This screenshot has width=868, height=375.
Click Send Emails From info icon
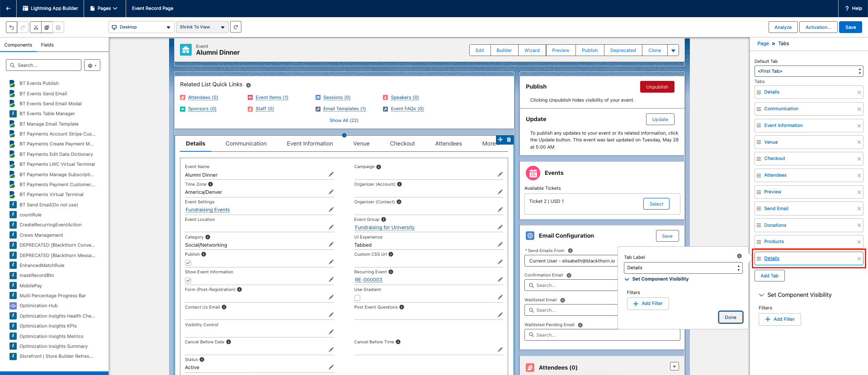point(570,251)
